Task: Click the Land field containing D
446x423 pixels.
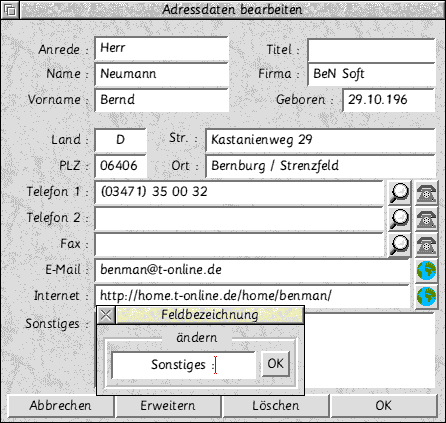Action: 121,140
